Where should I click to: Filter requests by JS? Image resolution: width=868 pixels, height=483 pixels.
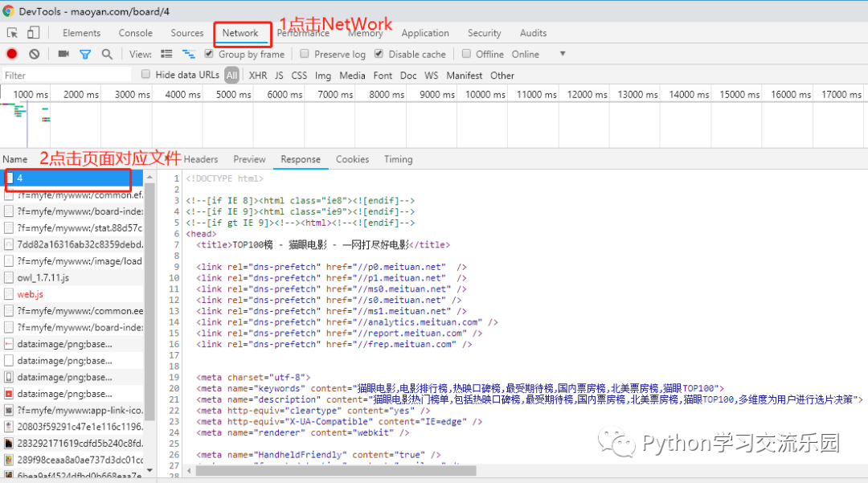pyautogui.click(x=279, y=76)
